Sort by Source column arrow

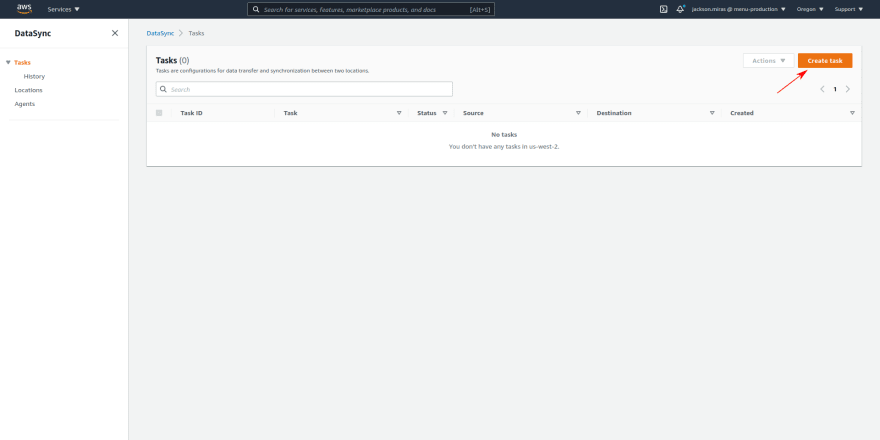point(578,113)
